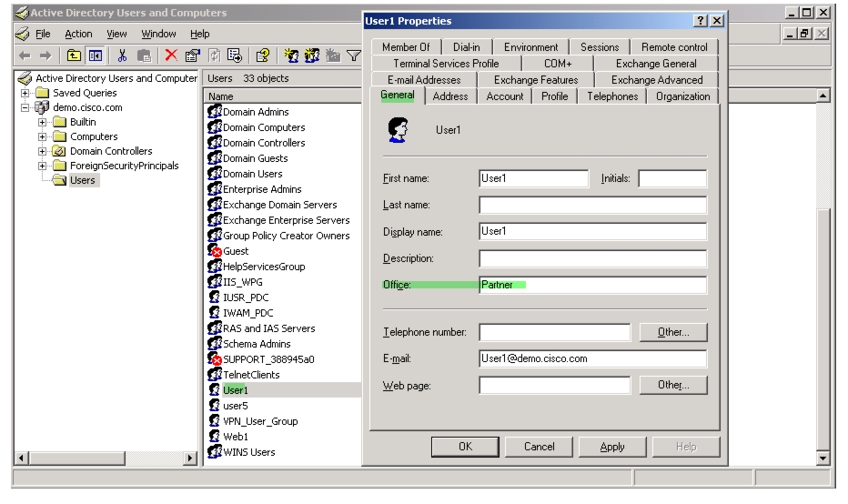The height and width of the screenshot is (504, 848).
Task: Click the demo.cisco.com domain icon
Action: (42, 107)
